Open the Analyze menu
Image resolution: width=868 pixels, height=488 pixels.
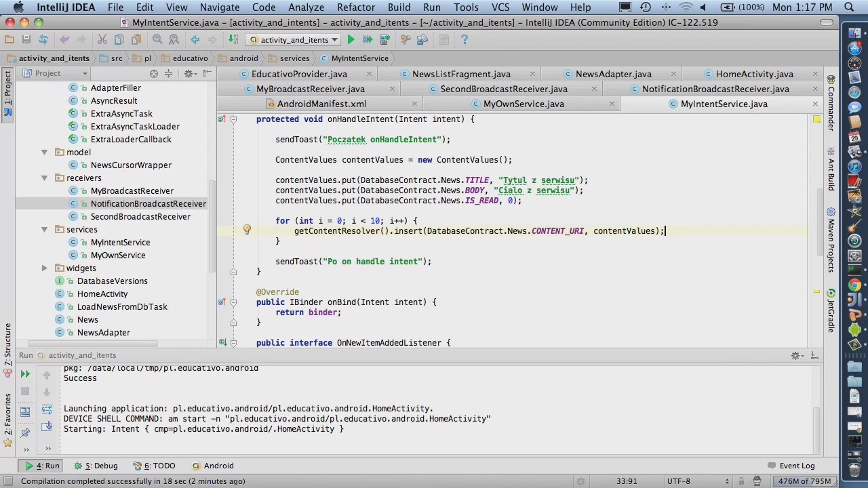pos(307,7)
